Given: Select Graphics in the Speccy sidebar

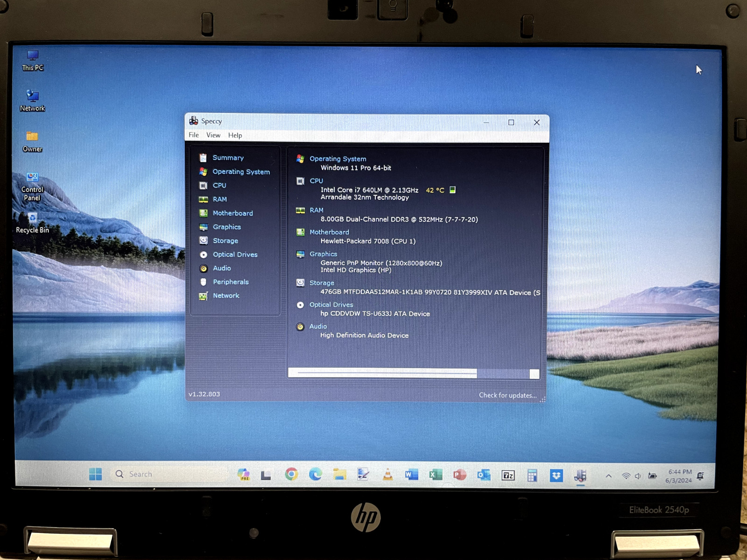Looking at the screenshot, I should coord(227,227).
